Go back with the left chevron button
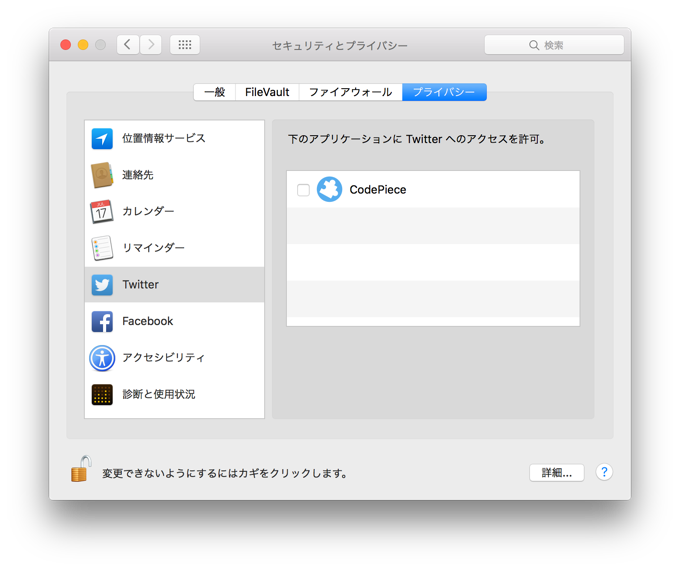This screenshot has width=680, height=570. (x=128, y=45)
